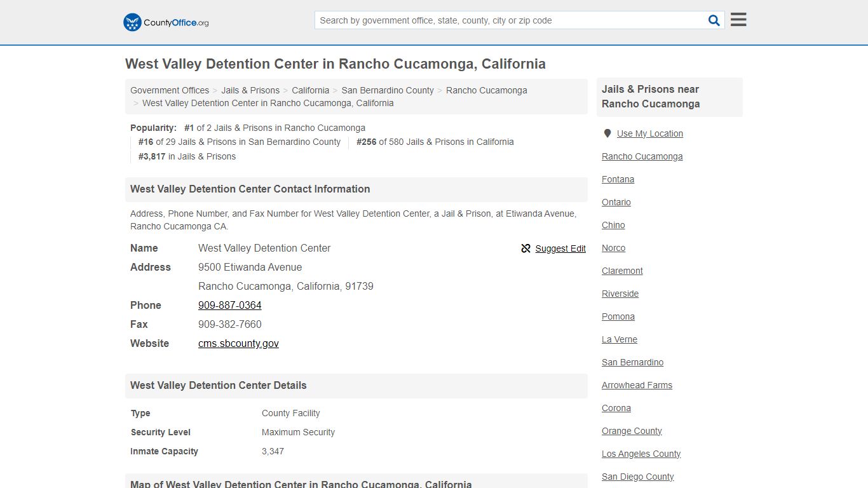Viewport: 868px width, 488px height.
Task: Select Corona in nearby list
Action: [x=616, y=408]
